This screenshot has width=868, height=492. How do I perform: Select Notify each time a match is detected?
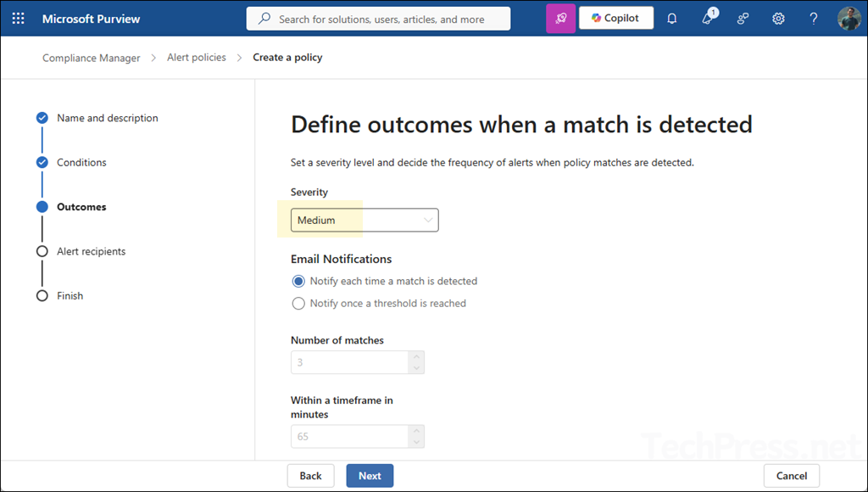[x=298, y=281]
